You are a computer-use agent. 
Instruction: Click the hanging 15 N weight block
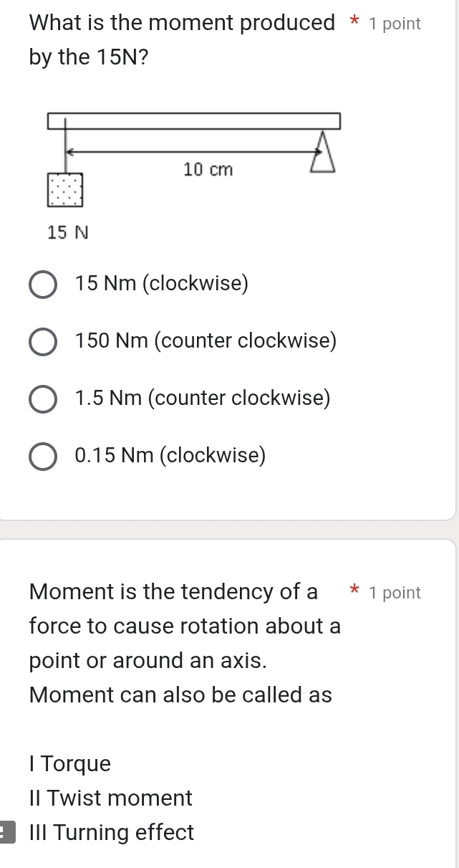click(66, 189)
